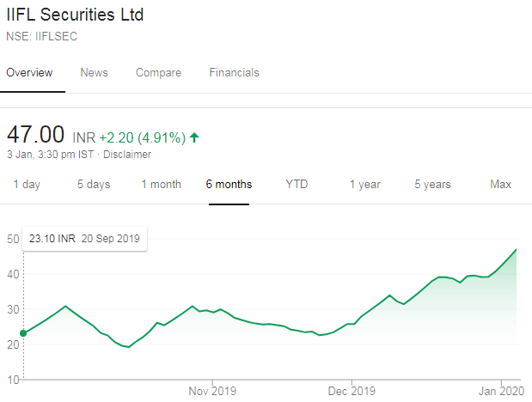Switch chart to YTD
This screenshot has height=402, width=532.
coord(297,185)
